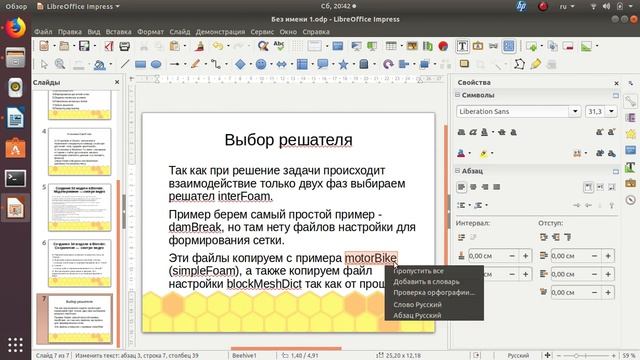Paste from clipboard icon in toolbar
This screenshot has width=640, height=360.
175,46
